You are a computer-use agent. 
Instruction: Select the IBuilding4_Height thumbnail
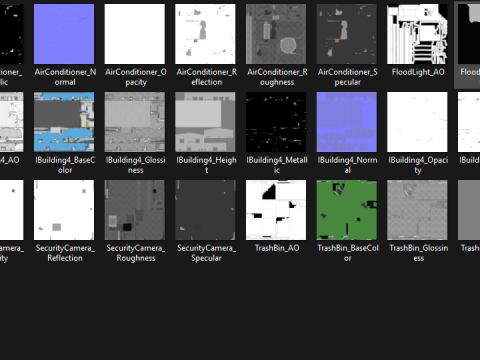(x=205, y=122)
